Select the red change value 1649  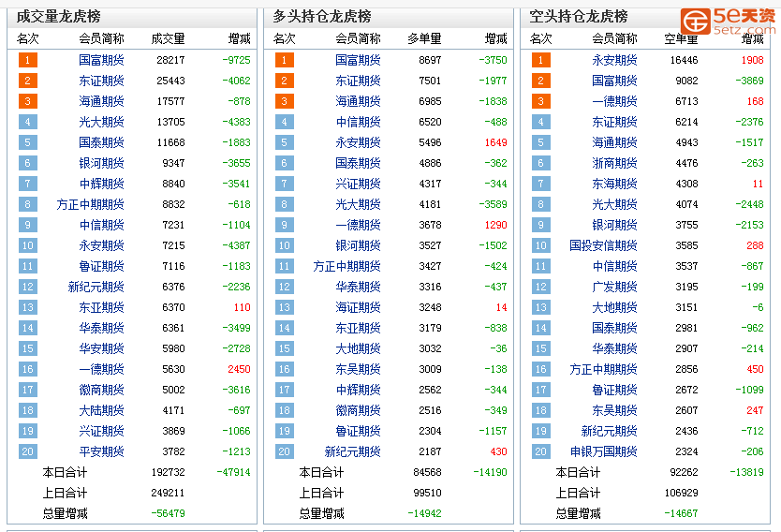495,142
